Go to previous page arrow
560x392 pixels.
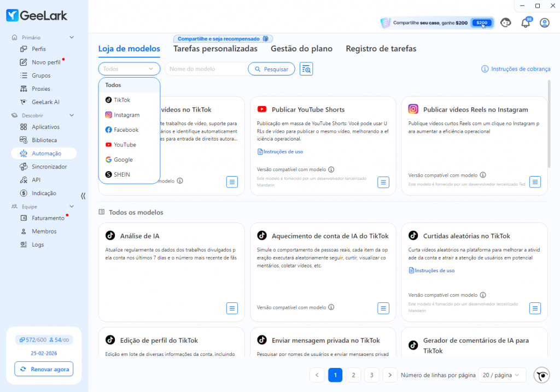[317, 375]
